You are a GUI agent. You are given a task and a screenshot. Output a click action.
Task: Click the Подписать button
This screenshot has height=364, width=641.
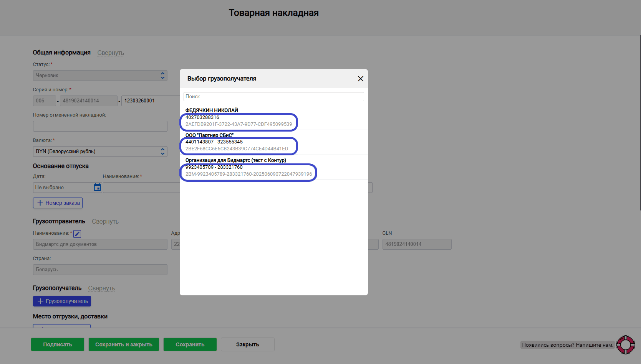57,344
